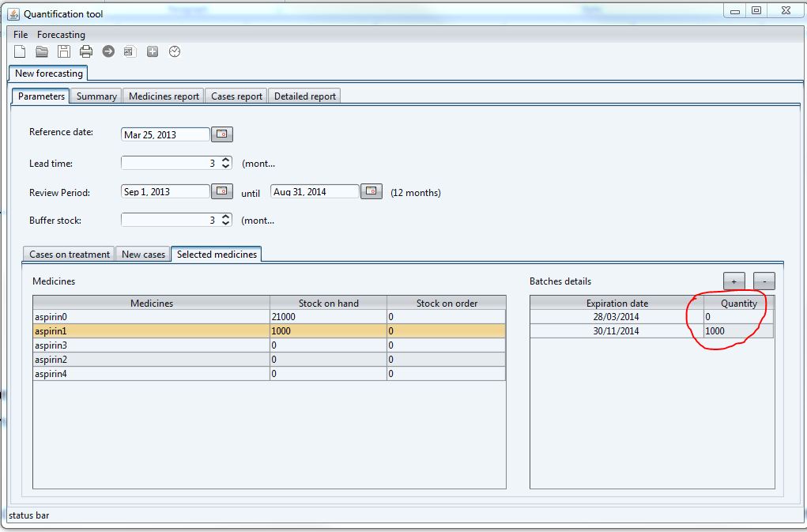Select the aspirin1 medicine row
Viewport: 807px width, 532px height.
coord(270,331)
